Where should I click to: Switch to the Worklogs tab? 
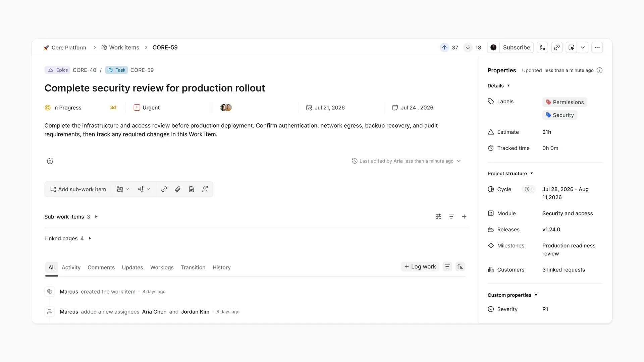[x=162, y=267]
